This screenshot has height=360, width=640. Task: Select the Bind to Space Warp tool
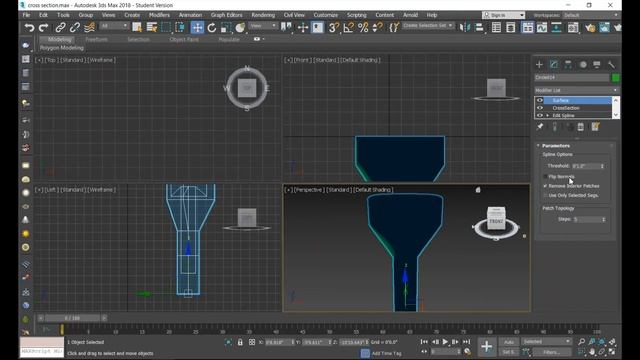tap(89, 28)
